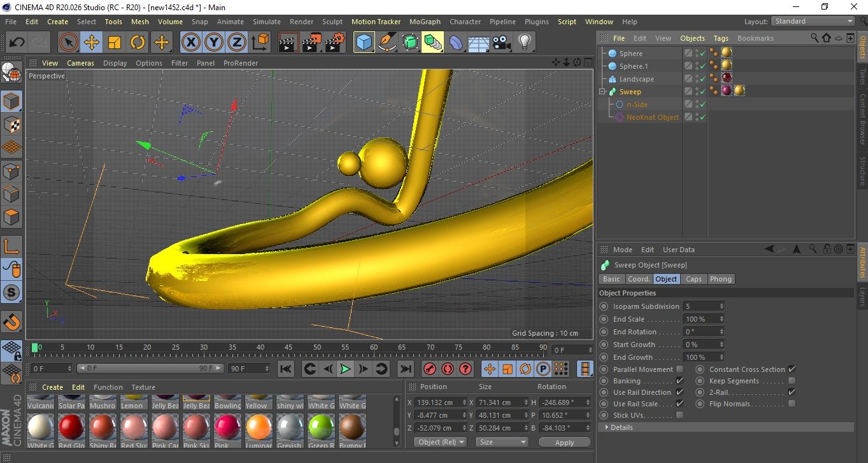This screenshot has height=463, width=868.
Task: Click the Light bulb icon
Action: (x=524, y=43)
